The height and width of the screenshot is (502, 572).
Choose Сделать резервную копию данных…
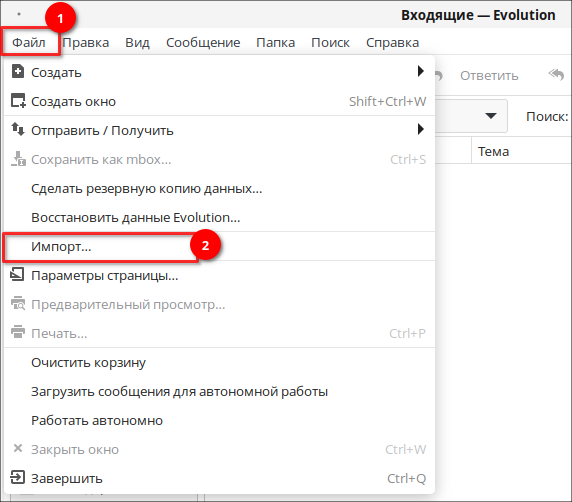219,189
